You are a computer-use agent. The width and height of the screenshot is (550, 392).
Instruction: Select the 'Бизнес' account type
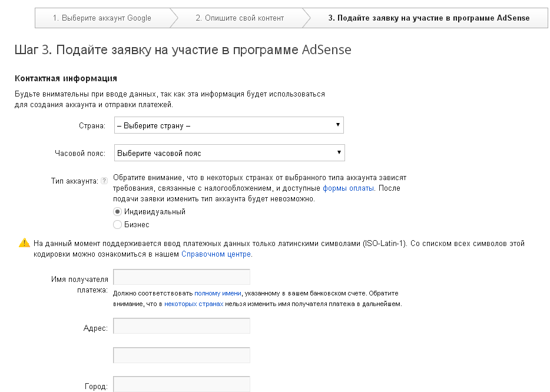(117, 224)
